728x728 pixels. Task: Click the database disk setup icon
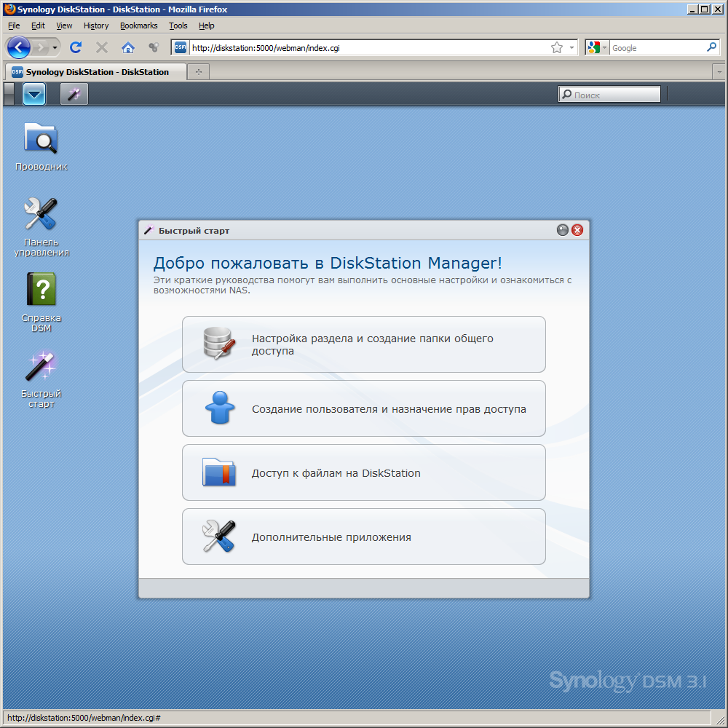click(x=218, y=344)
